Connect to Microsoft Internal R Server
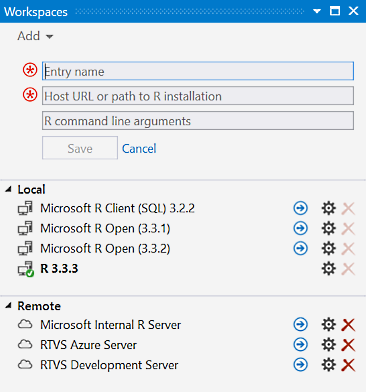The image size is (366, 392). (x=300, y=324)
